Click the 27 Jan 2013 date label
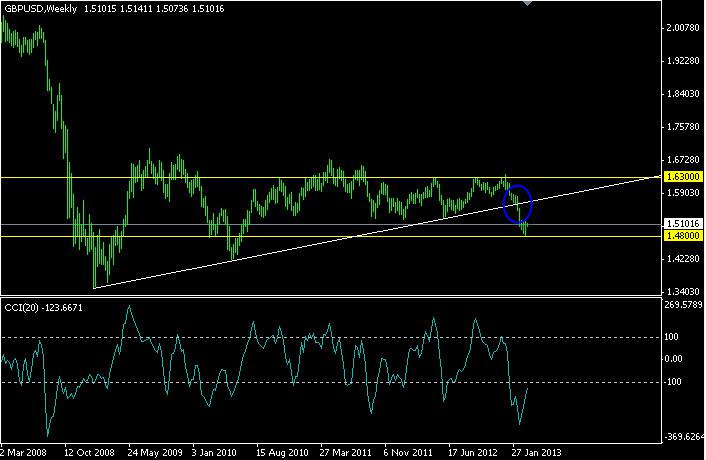 tap(536, 452)
